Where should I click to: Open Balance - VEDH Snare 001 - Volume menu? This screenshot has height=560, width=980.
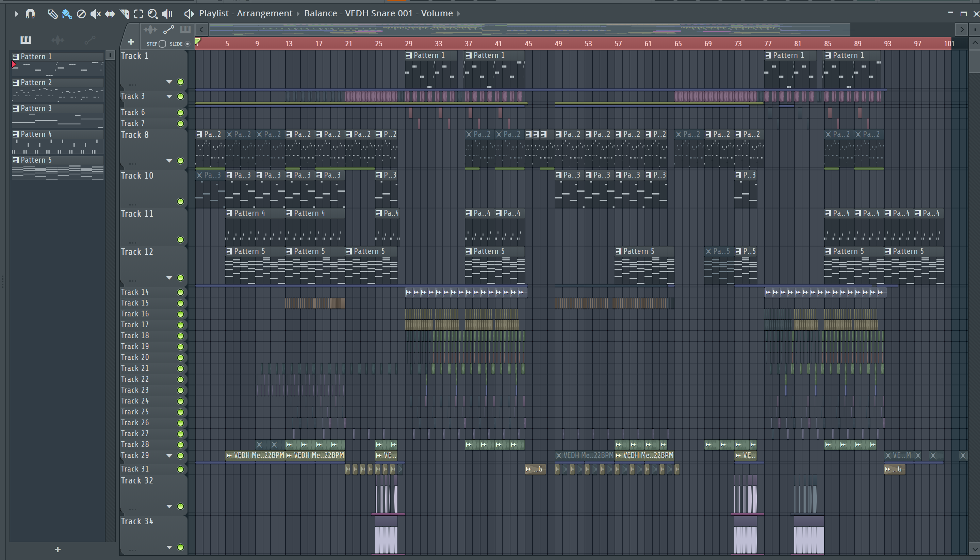378,14
